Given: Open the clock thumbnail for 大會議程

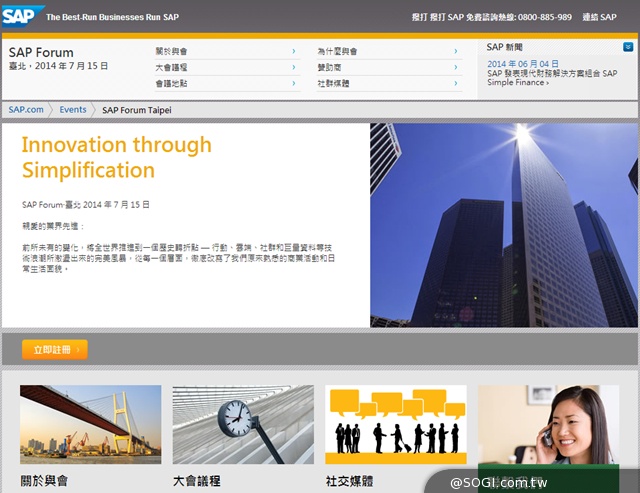Looking at the screenshot, I should (243, 424).
